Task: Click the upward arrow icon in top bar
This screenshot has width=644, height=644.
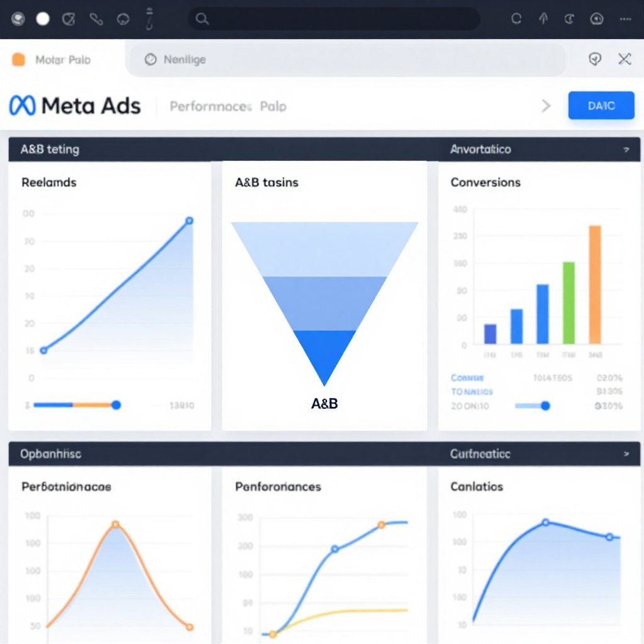Action: point(543,19)
